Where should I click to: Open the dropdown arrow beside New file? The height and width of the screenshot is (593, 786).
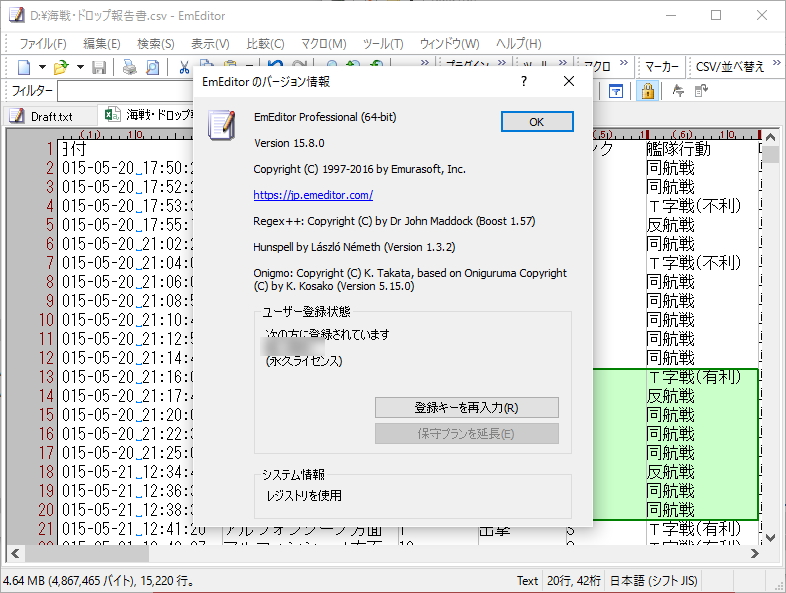pyautogui.click(x=42, y=67)
